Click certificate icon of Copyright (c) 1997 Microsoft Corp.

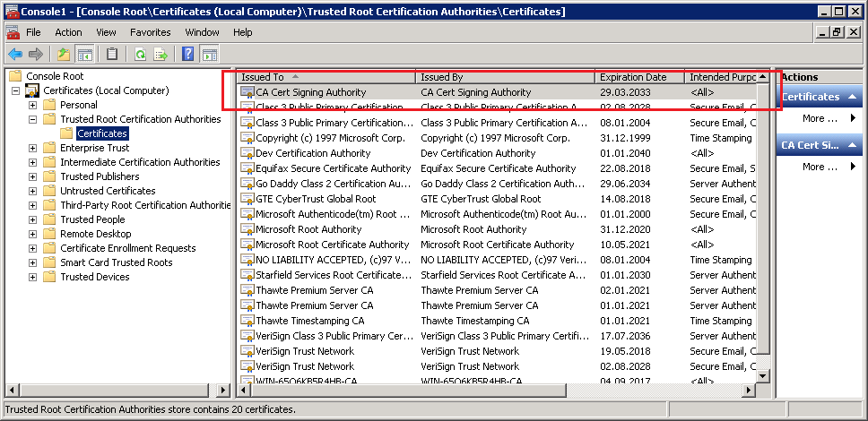click(247, 138)
